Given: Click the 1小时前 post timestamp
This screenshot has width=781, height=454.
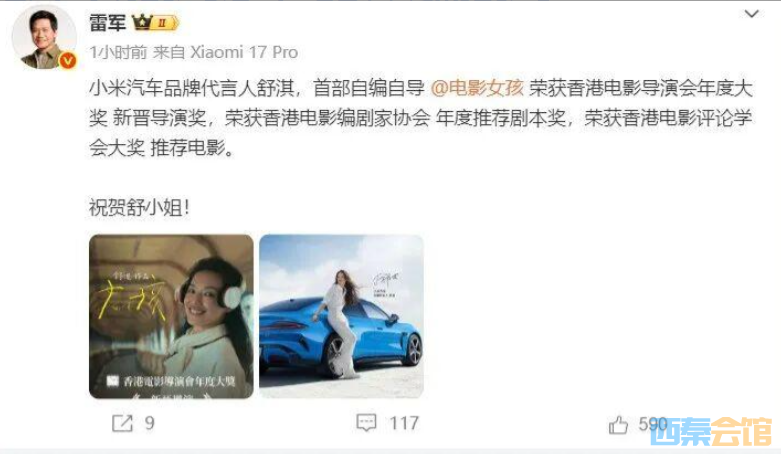Looking at the screenshot, I should 118,52.
